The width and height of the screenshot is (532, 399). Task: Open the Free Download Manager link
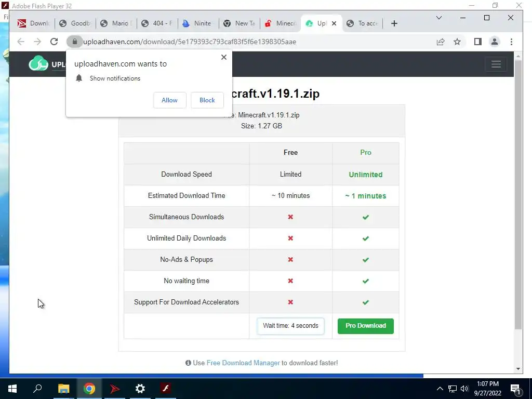(x=243, y=363)
